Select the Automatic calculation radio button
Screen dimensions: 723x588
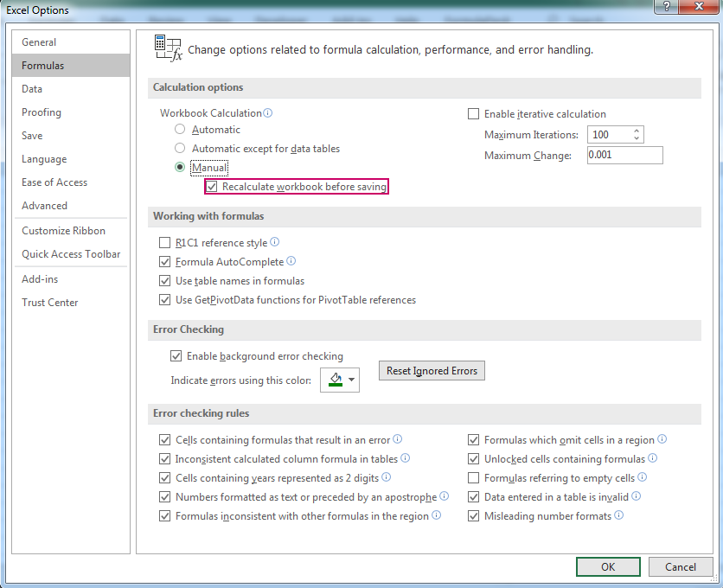pyautogui.click(x=180, y=129)
